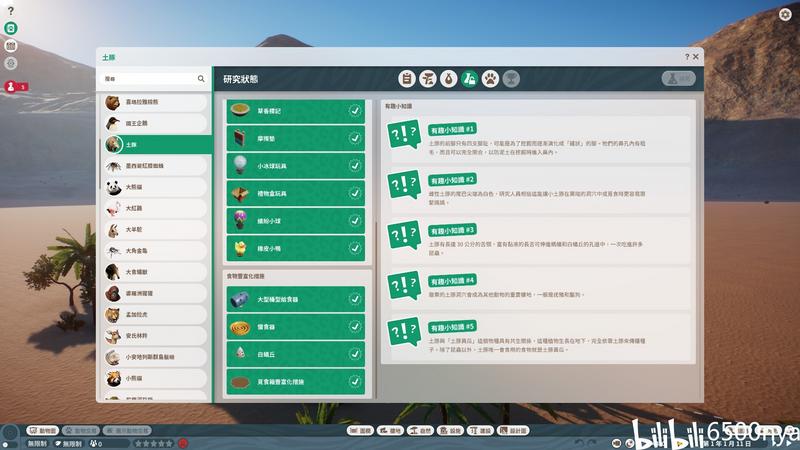The width and height of the screenshot is (800, 450).
Task: Open the 設施 facilities build button
Action: 451,431
